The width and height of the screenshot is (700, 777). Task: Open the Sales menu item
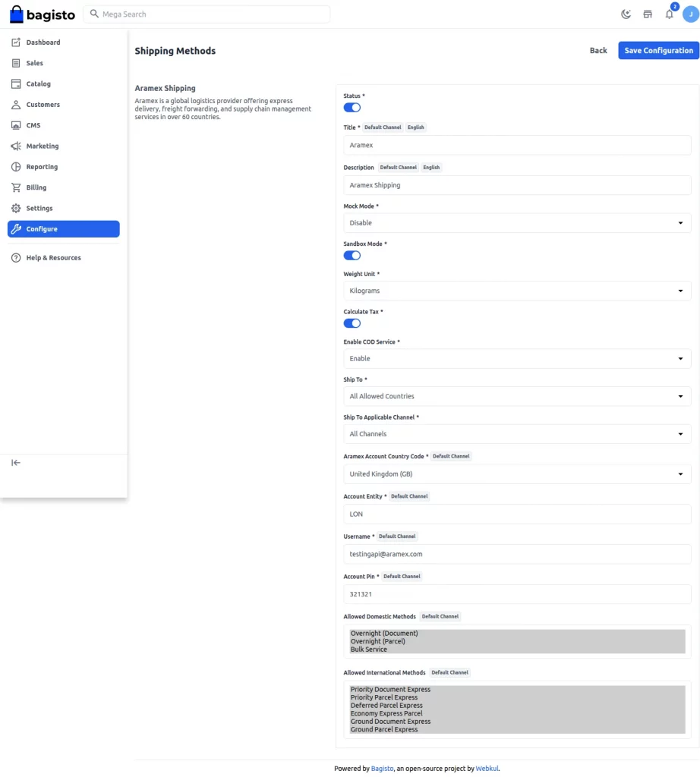pyautogui.click(x=64, y=63)
